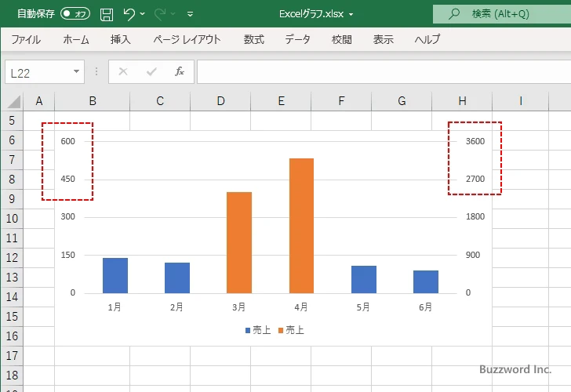
Task: Click the Undo arrow icon
Action: tap(129, 14)
